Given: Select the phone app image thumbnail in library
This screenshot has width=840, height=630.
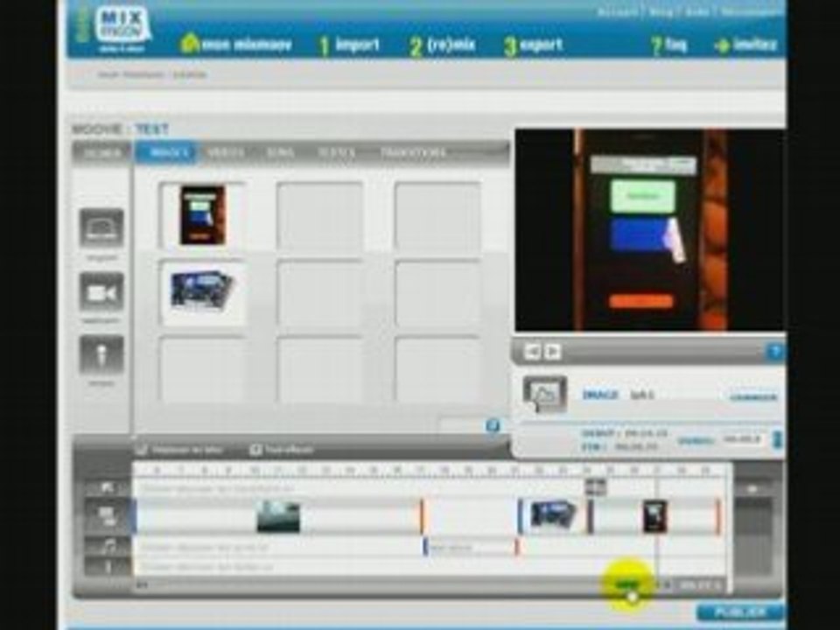Looking at the screenshot, I should tap(202, 215).
